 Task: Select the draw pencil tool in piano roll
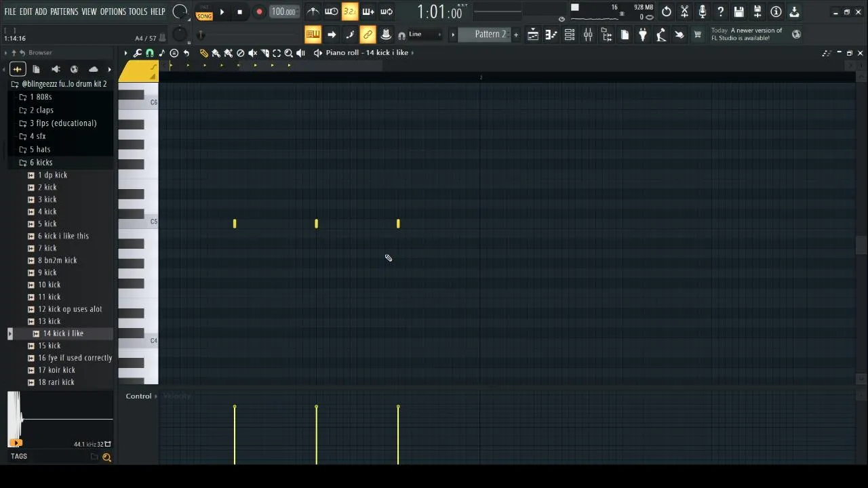coord(203,53)
